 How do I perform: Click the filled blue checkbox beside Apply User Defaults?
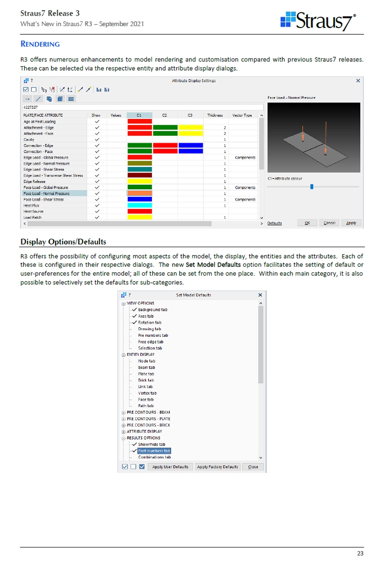coord(142,466)
